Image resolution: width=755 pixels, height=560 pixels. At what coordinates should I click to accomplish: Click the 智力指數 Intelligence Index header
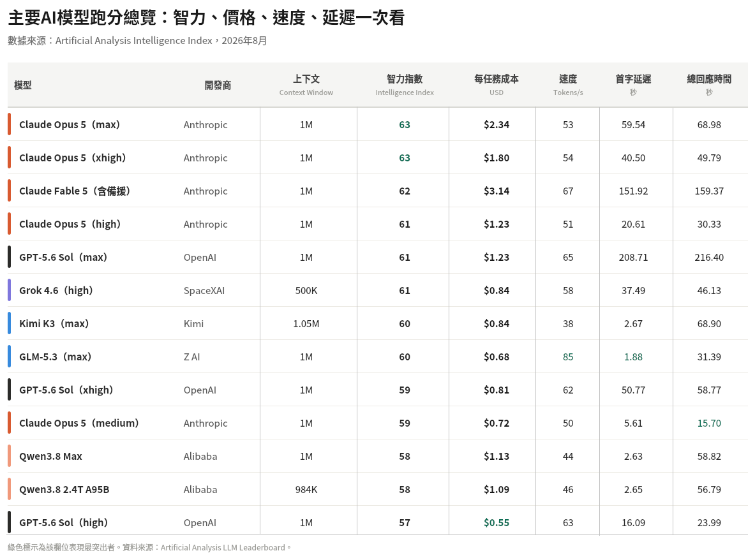[405, 85]
